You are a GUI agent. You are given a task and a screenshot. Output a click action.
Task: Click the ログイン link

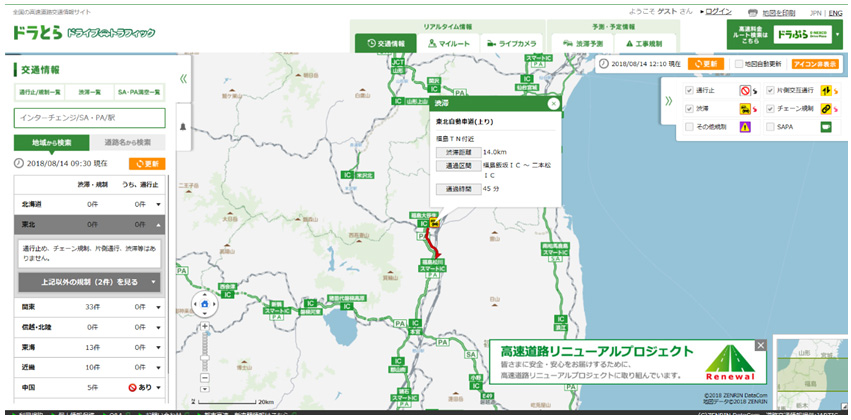[717, 12]
